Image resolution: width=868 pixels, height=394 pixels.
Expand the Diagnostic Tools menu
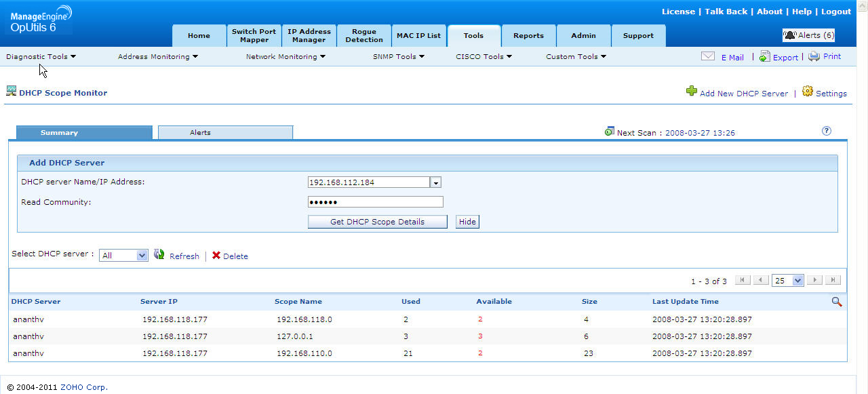click(x=41, y=57)
